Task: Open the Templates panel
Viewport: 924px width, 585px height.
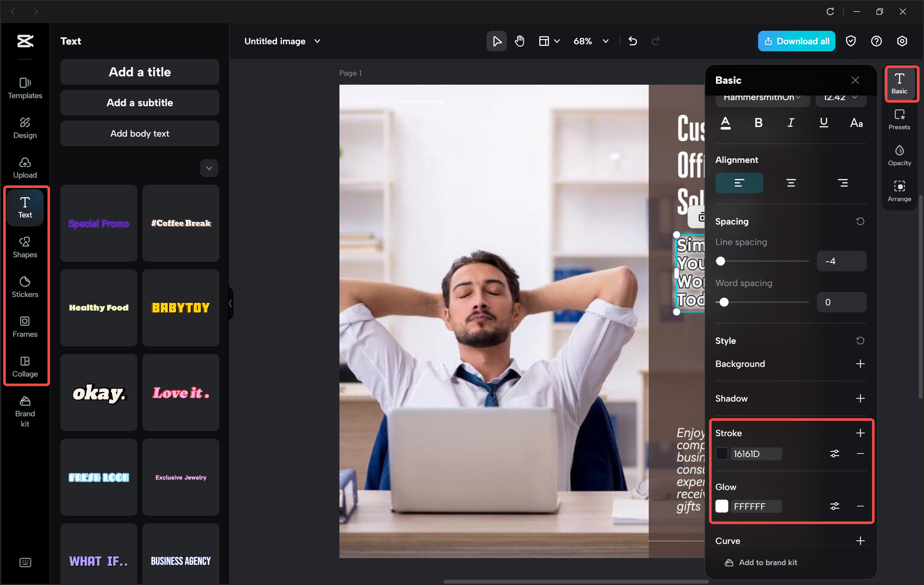Action: pyautogui.click(x=25, y=88)
